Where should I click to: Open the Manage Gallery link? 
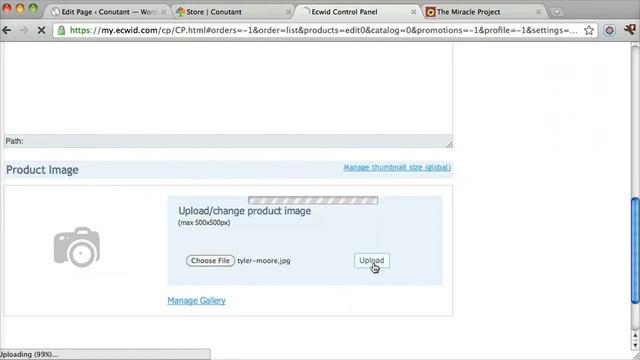[x=196, y=301]
